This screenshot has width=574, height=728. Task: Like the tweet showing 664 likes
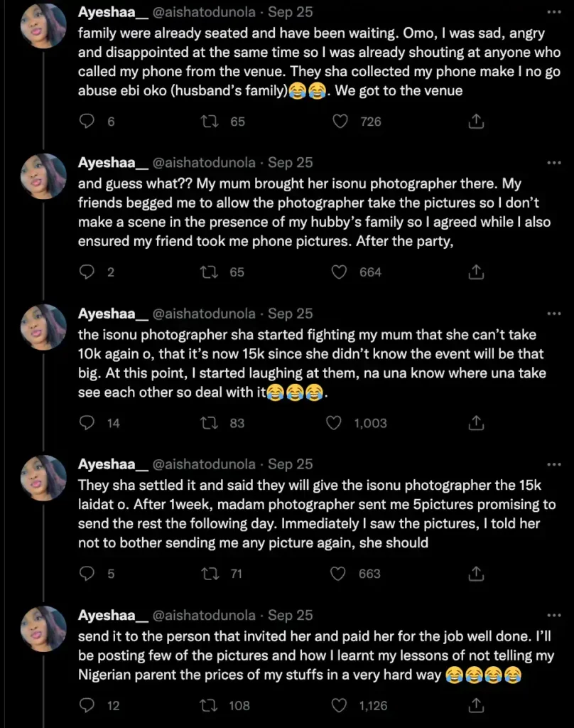point(340,272)
